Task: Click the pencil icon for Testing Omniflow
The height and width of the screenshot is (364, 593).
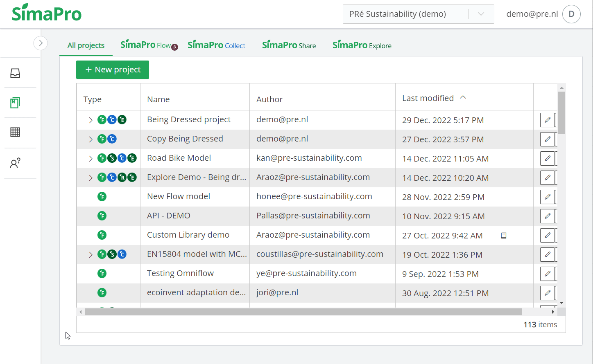Action: pos(548,274)
